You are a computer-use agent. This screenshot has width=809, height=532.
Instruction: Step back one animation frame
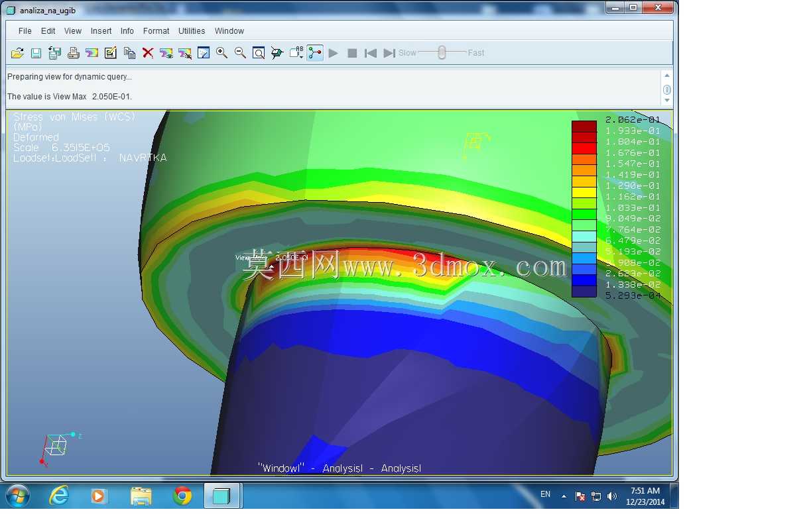click(371, 53)
